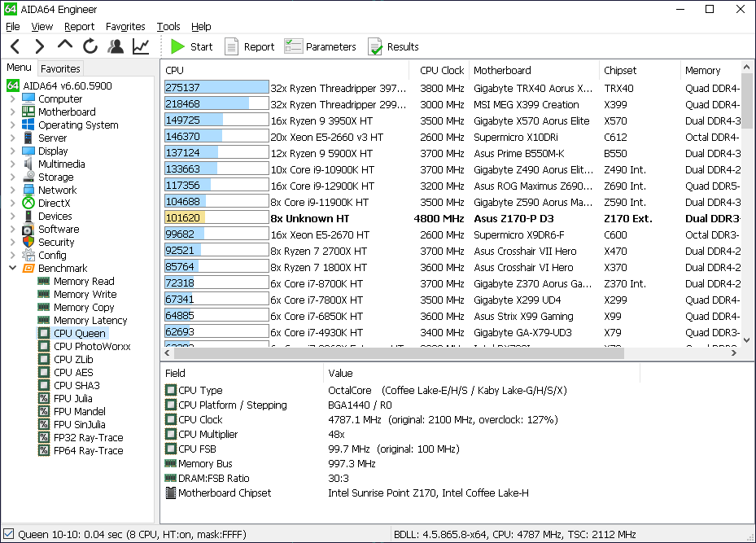The width and height of the screenshot is (756, 543).
Task: Open the Report menu
Action: 79,27
